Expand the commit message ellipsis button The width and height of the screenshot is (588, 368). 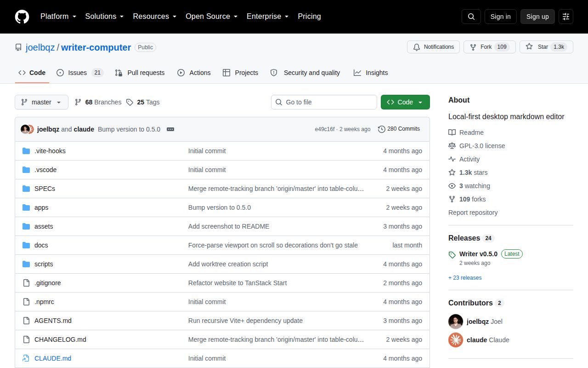click(x=170, y=129)
